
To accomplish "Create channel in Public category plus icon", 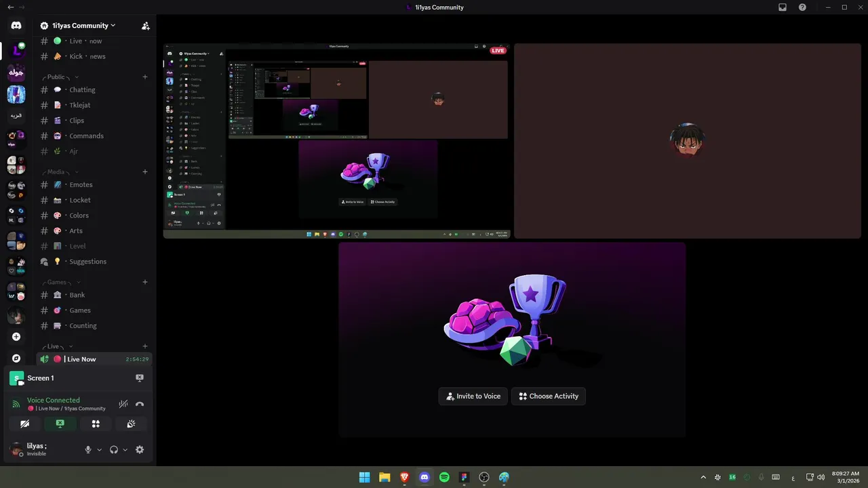I will pyautogui.click(x=145, y=77).
